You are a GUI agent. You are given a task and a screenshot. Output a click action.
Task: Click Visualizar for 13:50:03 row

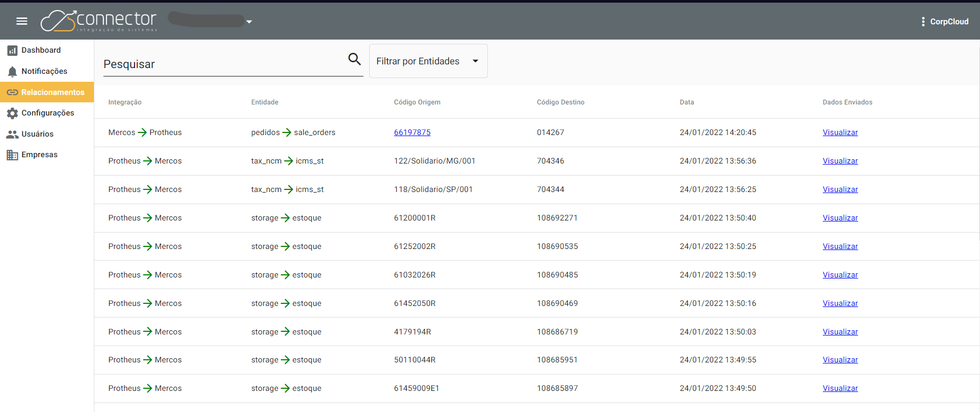coord(840,332)
